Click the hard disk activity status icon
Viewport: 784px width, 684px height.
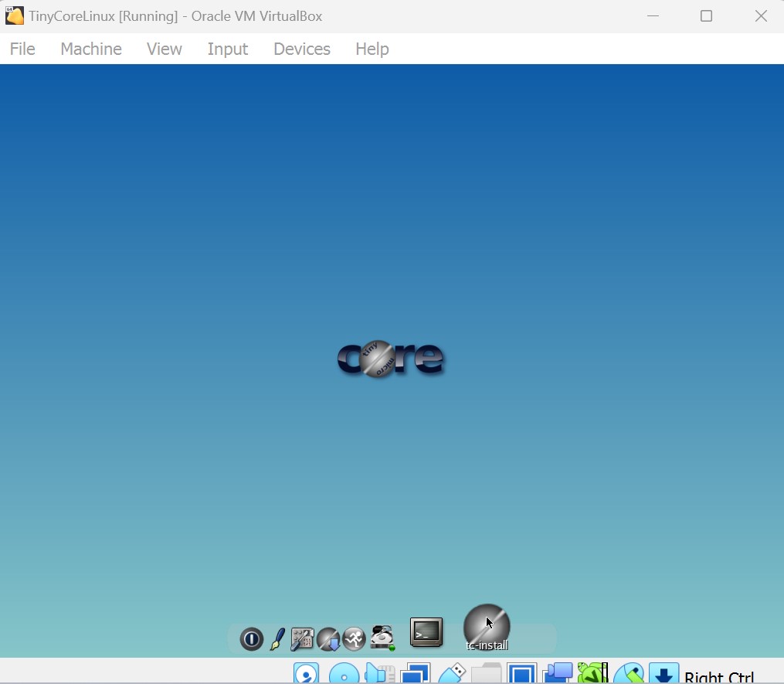point(306,673)
